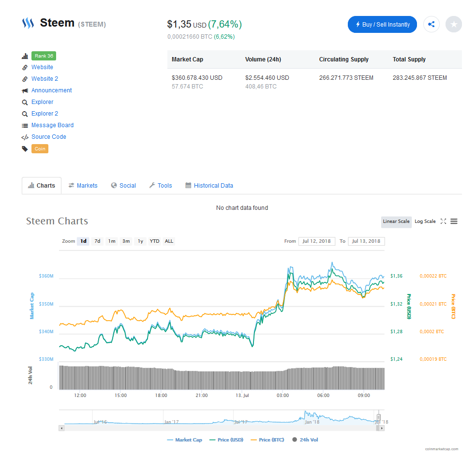Click the rank bar chart icon

25,56
